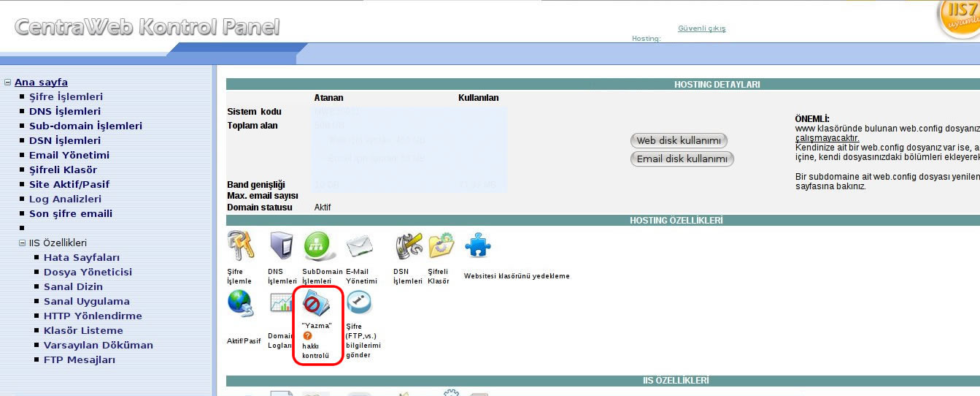Click the Şifre bilgilerimi gönder info icon
This screenshot has height=396, width=980.
coord(358,302)
